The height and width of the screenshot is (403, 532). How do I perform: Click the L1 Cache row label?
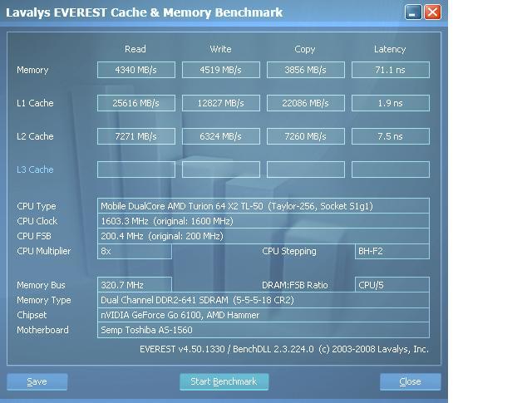pyautogui.click(x=35, y=103)
